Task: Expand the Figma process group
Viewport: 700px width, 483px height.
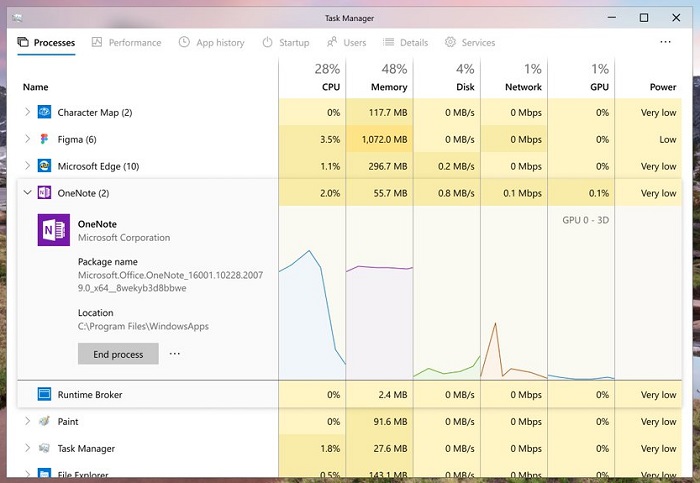Action: (x=27, y=139)
